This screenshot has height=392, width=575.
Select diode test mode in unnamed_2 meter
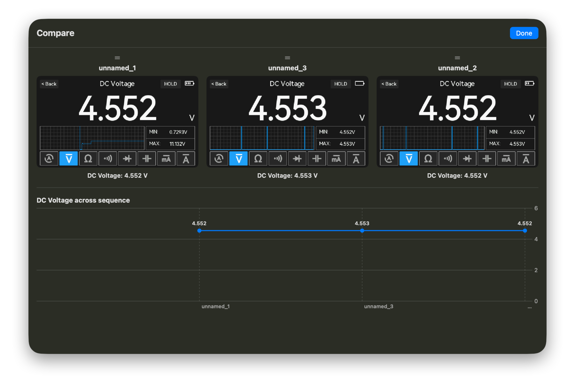467,159
